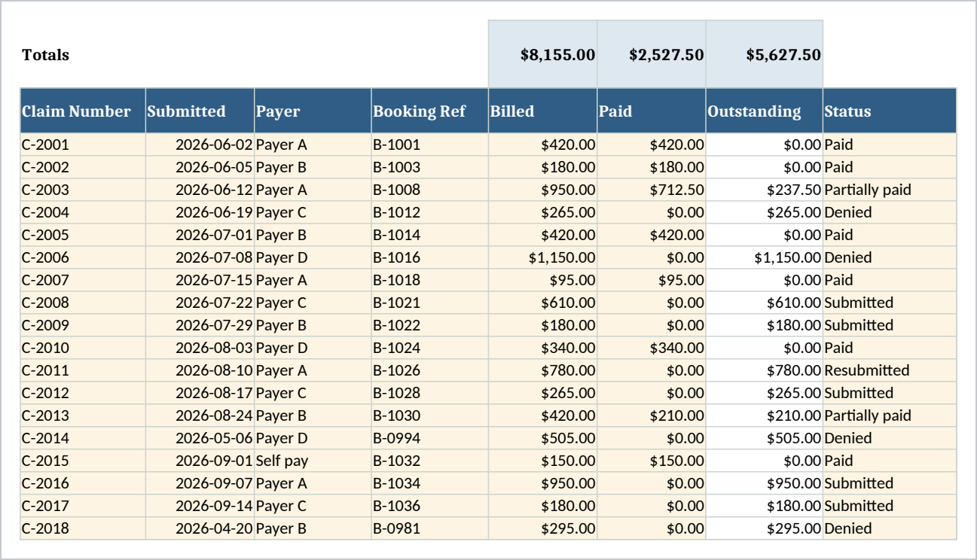Click the $780.00 outstanding amount
The width and height of the screenshot is (977, 560).
coord(765,370)
